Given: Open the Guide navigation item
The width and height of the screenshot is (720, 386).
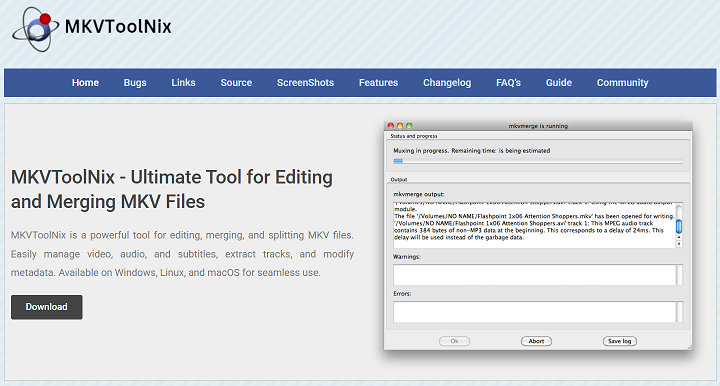Looking at the screenshot, I should [559, 83].
